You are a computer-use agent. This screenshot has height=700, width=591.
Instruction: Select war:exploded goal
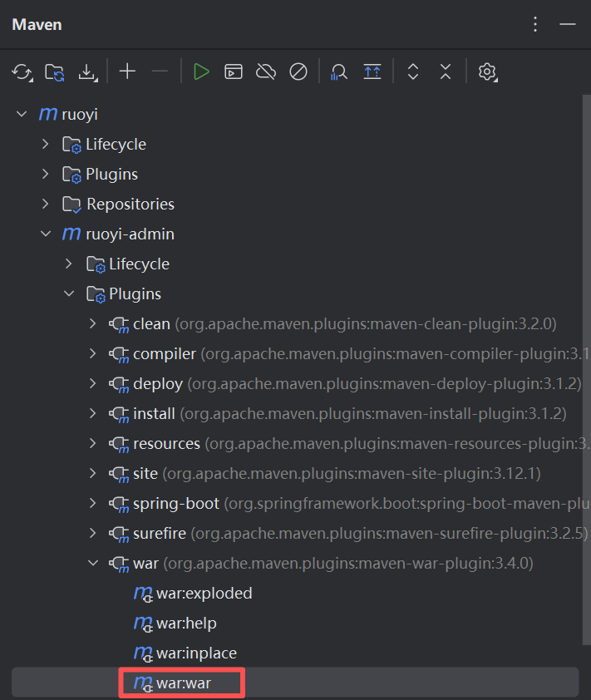coord(204,594)
